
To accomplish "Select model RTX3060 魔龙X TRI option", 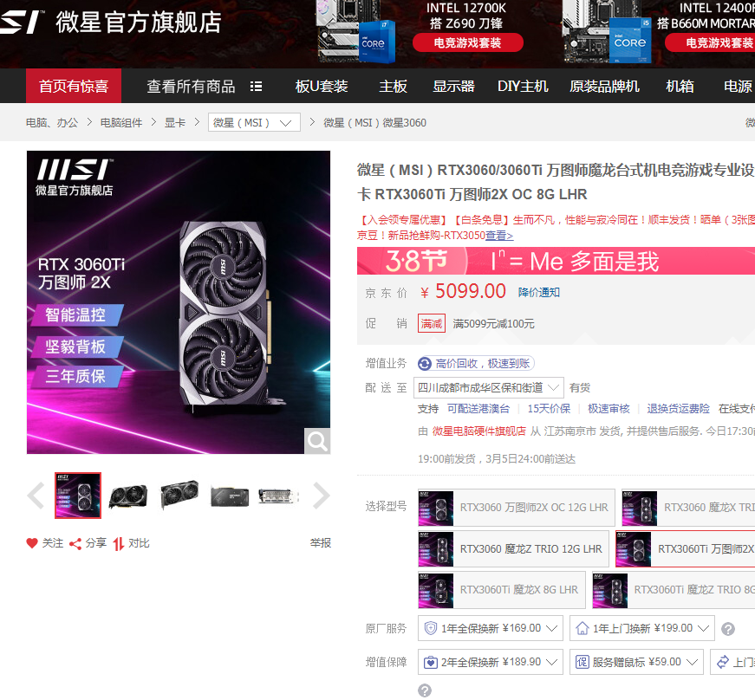I will tap(688, 508).
